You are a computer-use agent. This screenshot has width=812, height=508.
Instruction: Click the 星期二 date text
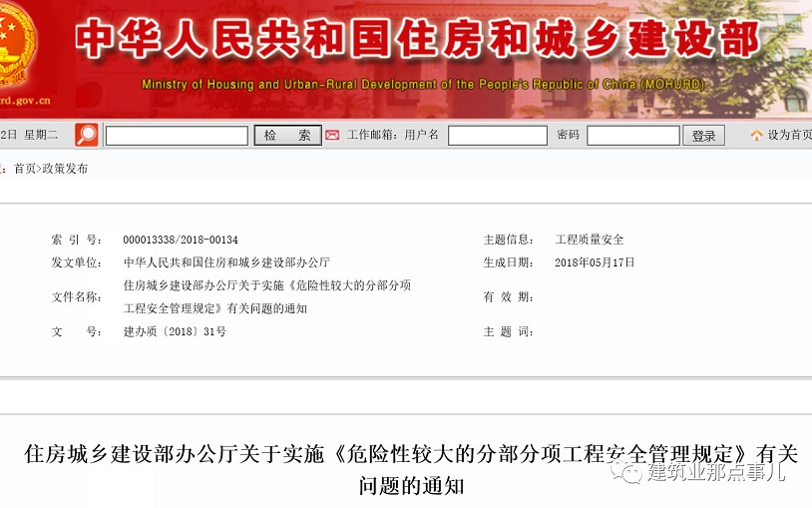(x=40, y=136)
